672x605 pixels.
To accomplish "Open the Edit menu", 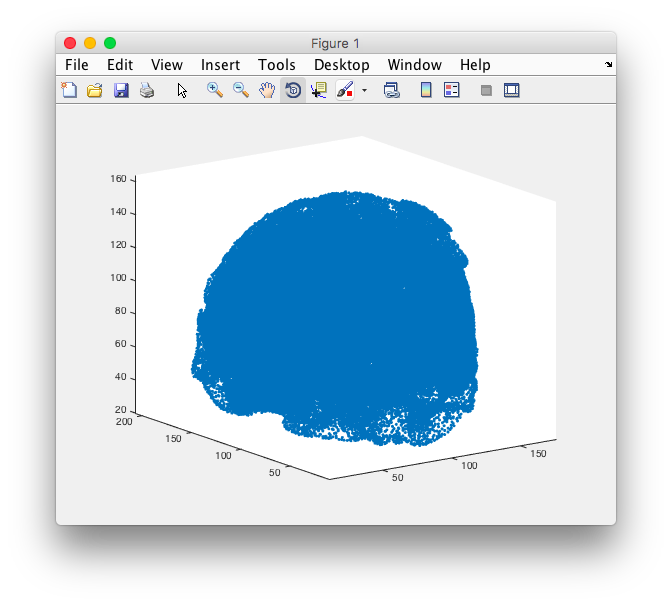I will [x=120, y=65].
